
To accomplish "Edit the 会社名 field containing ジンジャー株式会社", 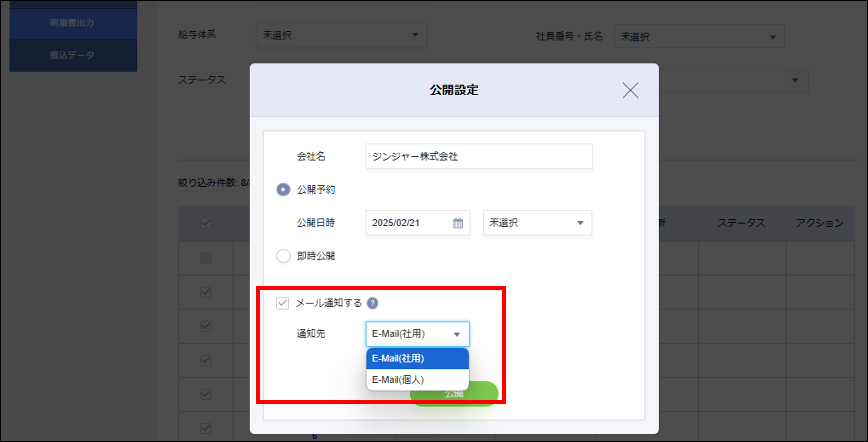I will 479,156.
